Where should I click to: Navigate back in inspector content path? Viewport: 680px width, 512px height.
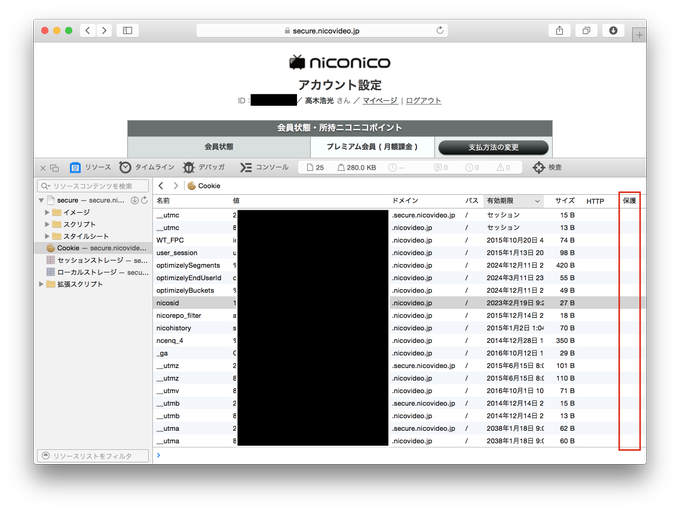point(161,186)
